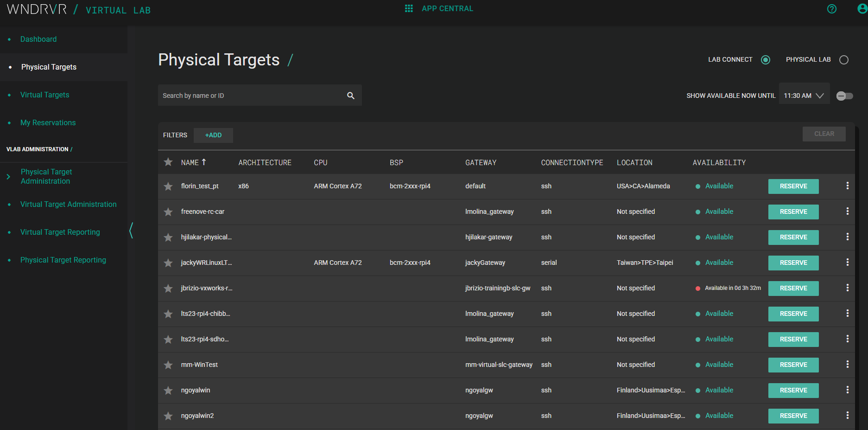This screenshot has height=430, width=868.
Task: Expand Physical Target Administration menu
Action: click(8, 177)
